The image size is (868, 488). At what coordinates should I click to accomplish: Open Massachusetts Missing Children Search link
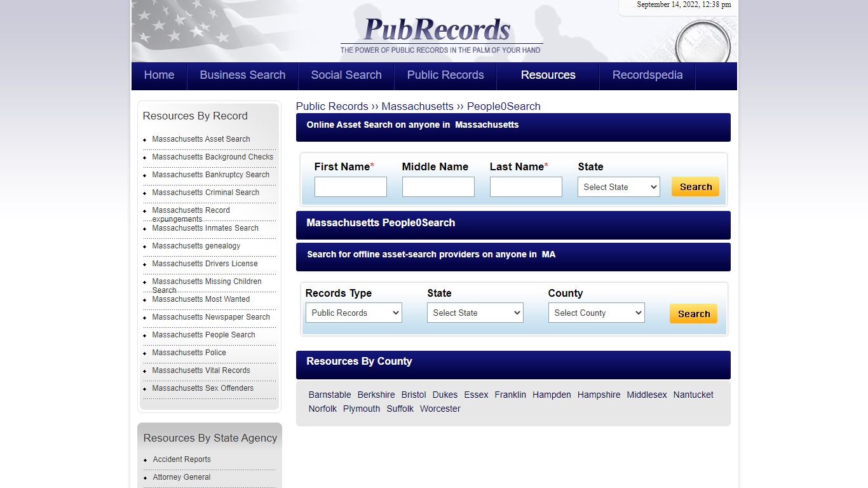(207, 285)
